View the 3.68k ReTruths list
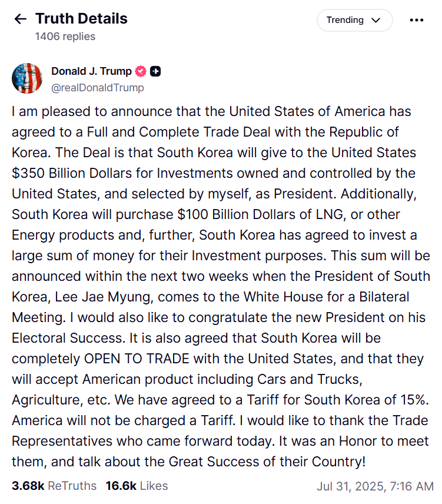Viewport: 442px width, 504px height. tap(54, 486)
